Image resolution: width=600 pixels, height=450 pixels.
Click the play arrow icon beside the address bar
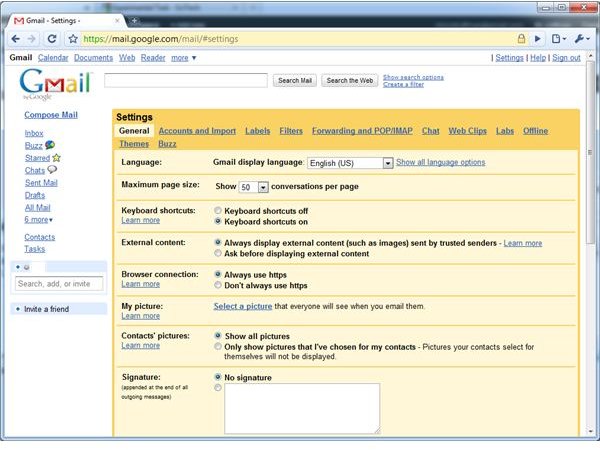[x=538, y=39]
